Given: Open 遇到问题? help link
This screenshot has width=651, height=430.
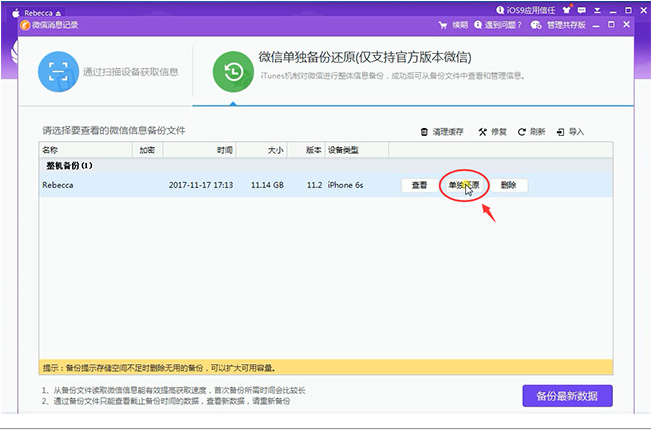Looking at the screenshot, I should click(x=499, y=24).
